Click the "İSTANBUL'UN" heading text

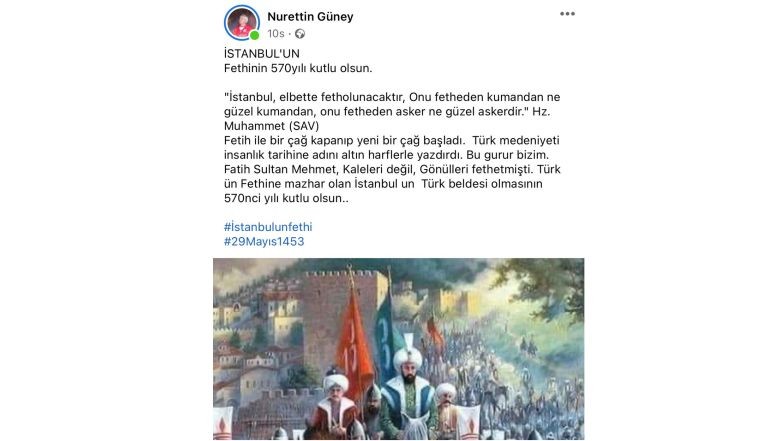[261, 53]
